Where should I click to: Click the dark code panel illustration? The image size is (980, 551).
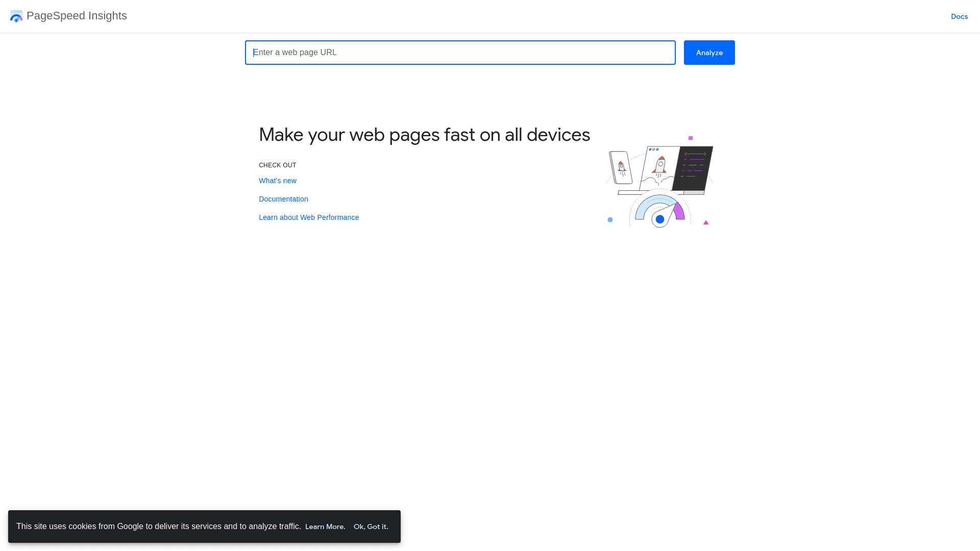tap(693, 168)
